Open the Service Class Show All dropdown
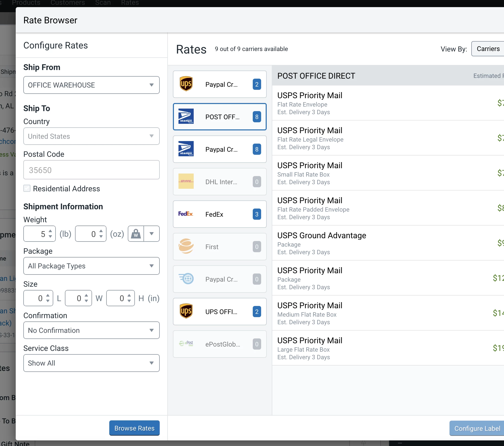504x446 pixels. (91, 363)
